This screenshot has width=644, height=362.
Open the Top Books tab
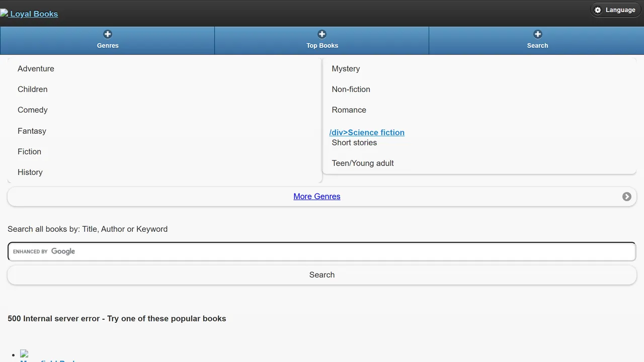click(322, 40)
